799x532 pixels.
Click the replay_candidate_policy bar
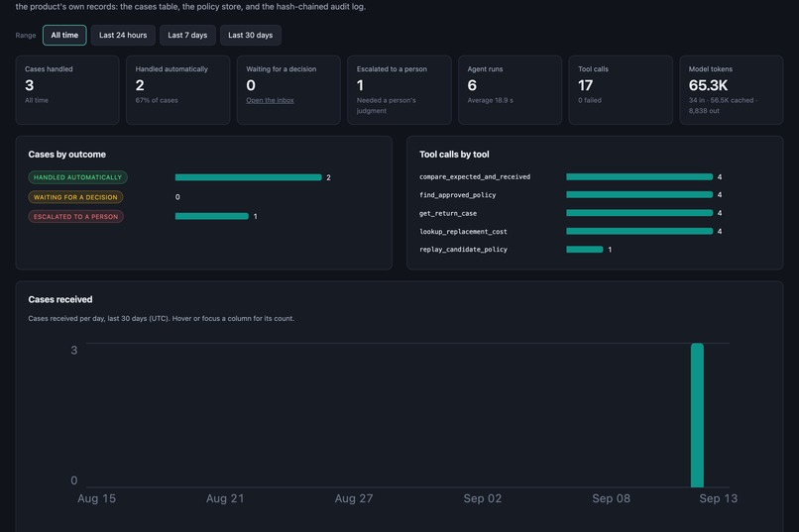click(585, 250)
